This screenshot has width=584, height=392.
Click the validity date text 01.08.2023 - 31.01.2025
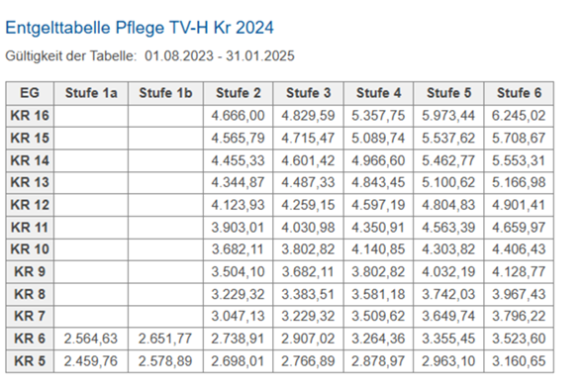pyautogui.click(x=220, y=55)
